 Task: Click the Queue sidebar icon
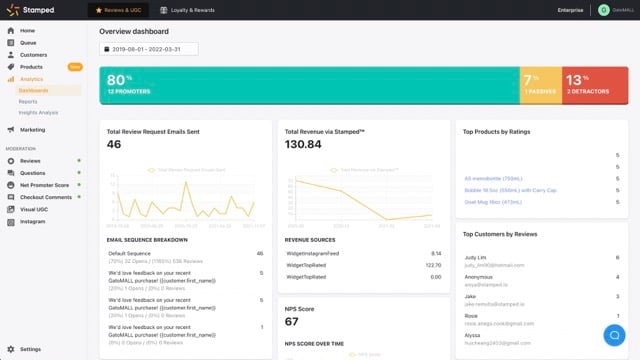click(11, 42)
